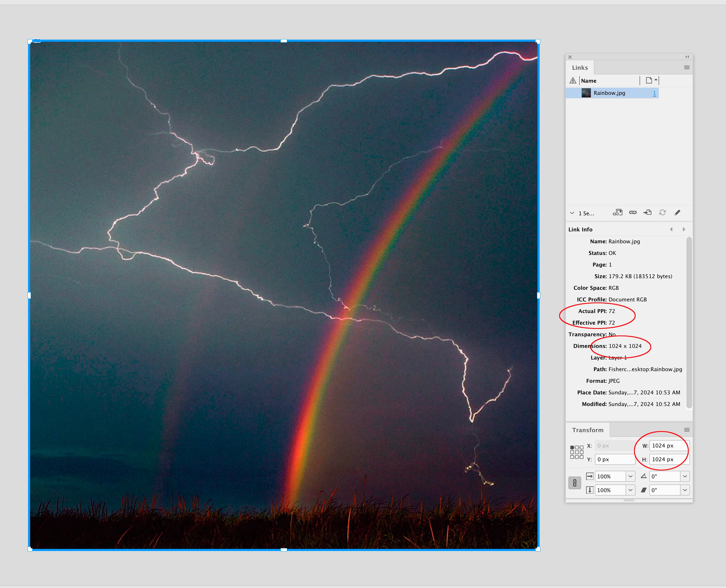The image size is (726, 588).
Task: Click the Edit Original pencil icon
Action: (x=677, y=212)
